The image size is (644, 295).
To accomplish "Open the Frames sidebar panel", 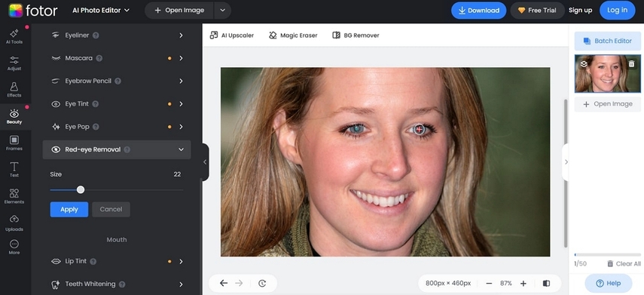I will click(x=14, y=143).
